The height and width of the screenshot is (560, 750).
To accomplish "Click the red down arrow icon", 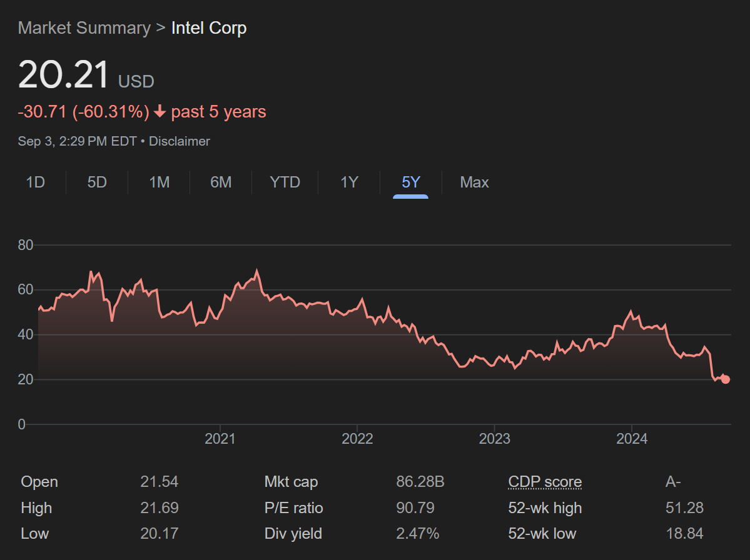I will pyautogui.click(x=160, y=112).
